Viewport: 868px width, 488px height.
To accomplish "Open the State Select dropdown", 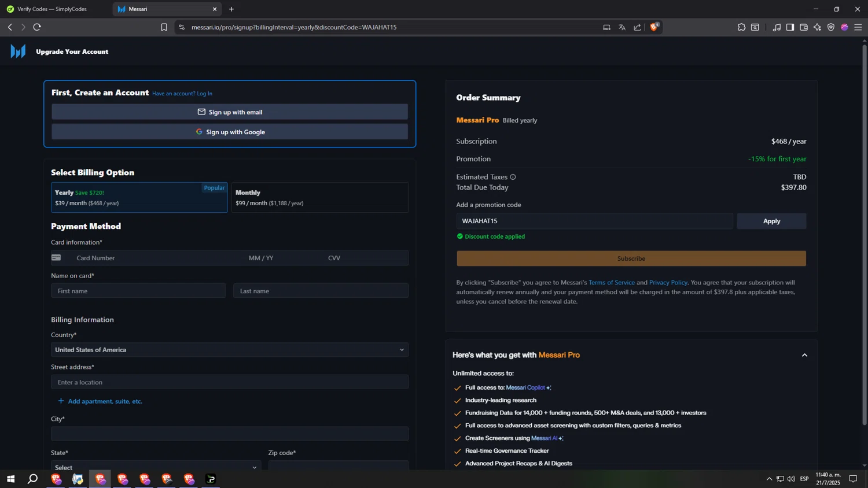I will (156, 466).
